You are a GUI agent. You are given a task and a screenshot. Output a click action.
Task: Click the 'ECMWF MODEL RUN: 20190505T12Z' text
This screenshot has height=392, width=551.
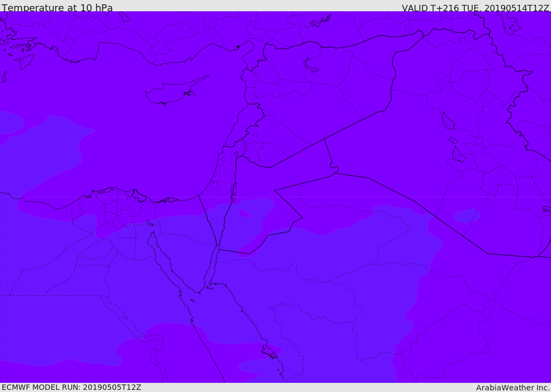(x=72, y=387)
